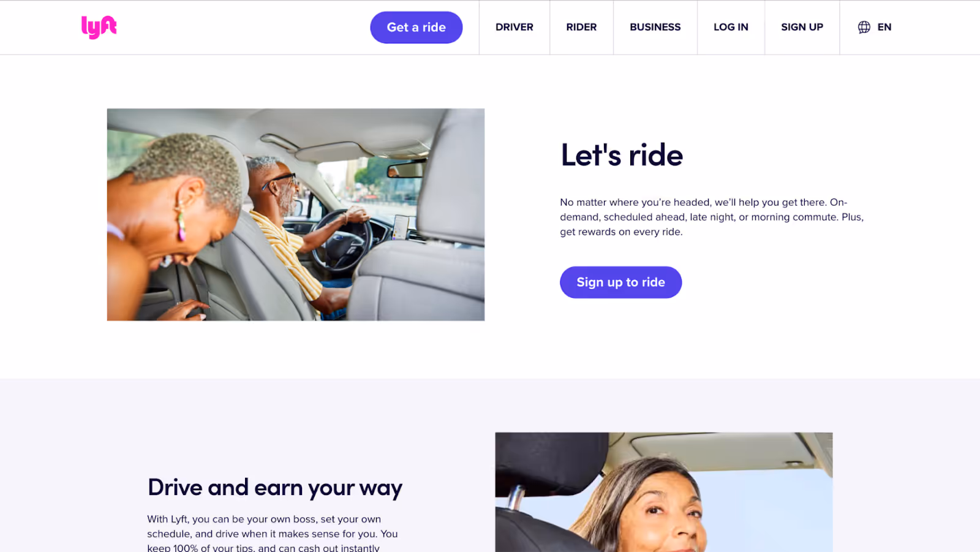
Task: Open the BUSINESS menu
Action: pyautogui.click(x=655, y=27)
